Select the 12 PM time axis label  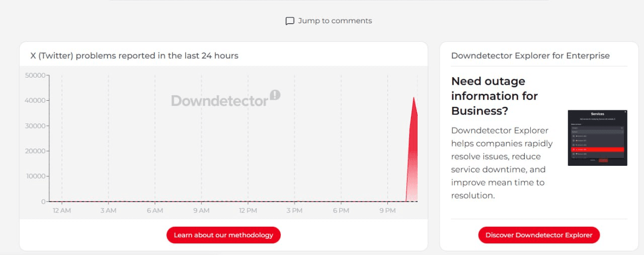pyautogui.click(x=248, y=210)
